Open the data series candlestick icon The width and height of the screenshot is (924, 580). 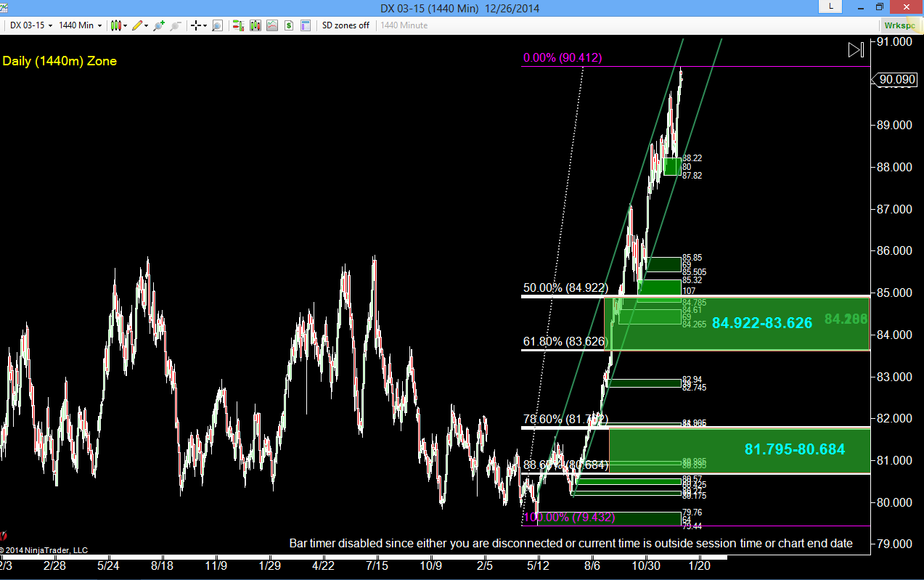(x=255, y=25)
